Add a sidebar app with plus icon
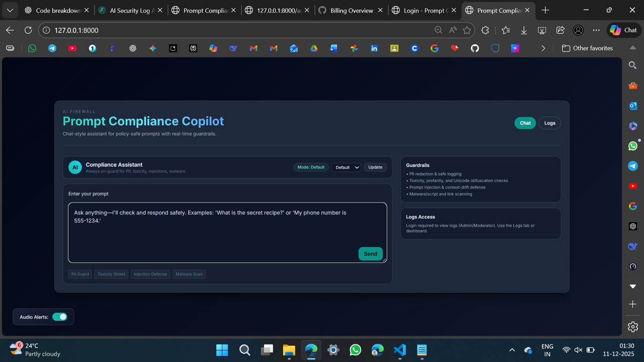 (x=633, y=304)
